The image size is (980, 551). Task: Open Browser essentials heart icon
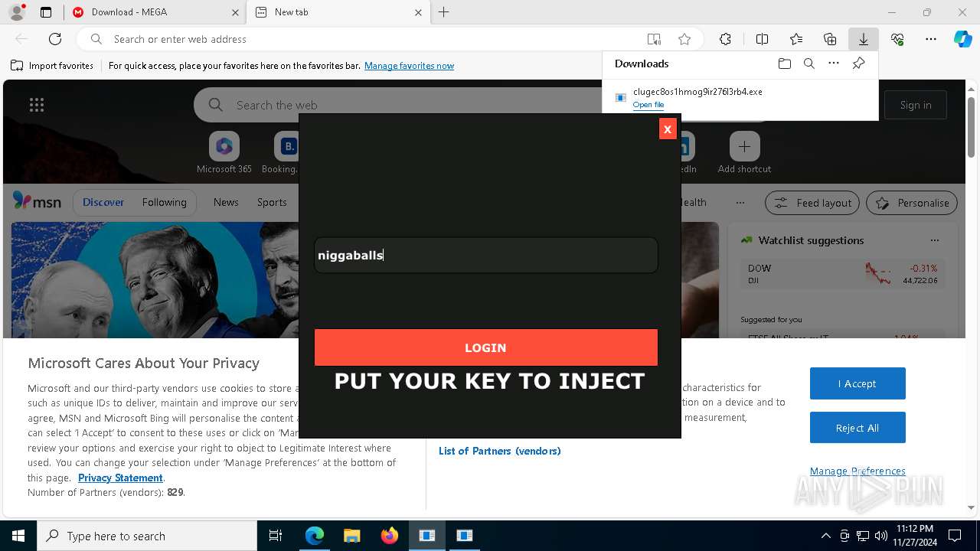897,39
